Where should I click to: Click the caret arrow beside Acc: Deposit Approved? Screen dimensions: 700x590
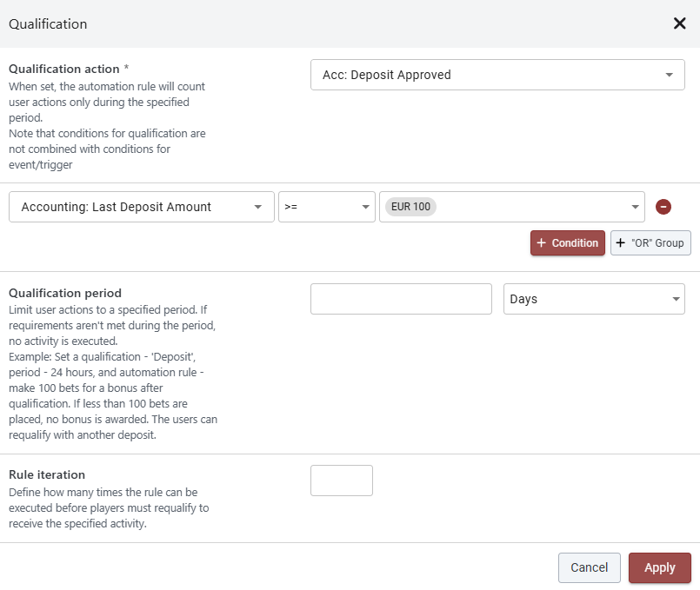(x=669, y=75)
